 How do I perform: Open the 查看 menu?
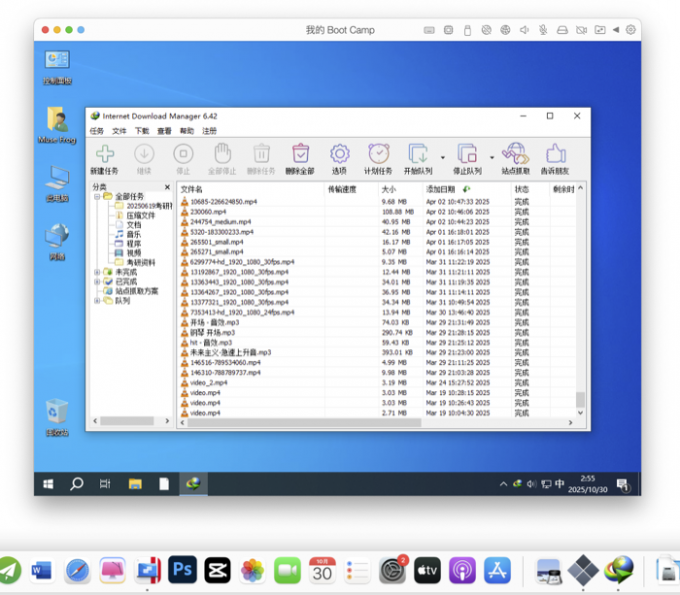[164, 131]
